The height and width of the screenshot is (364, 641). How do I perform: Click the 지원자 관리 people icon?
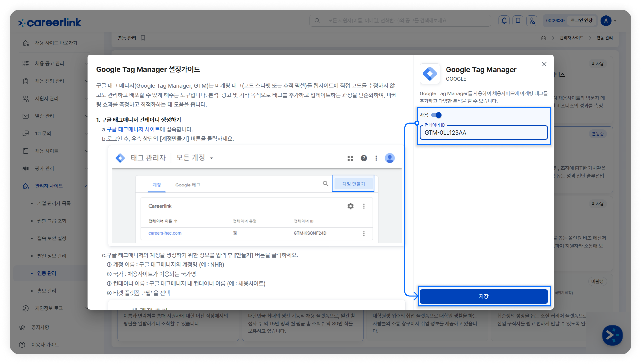25,99
